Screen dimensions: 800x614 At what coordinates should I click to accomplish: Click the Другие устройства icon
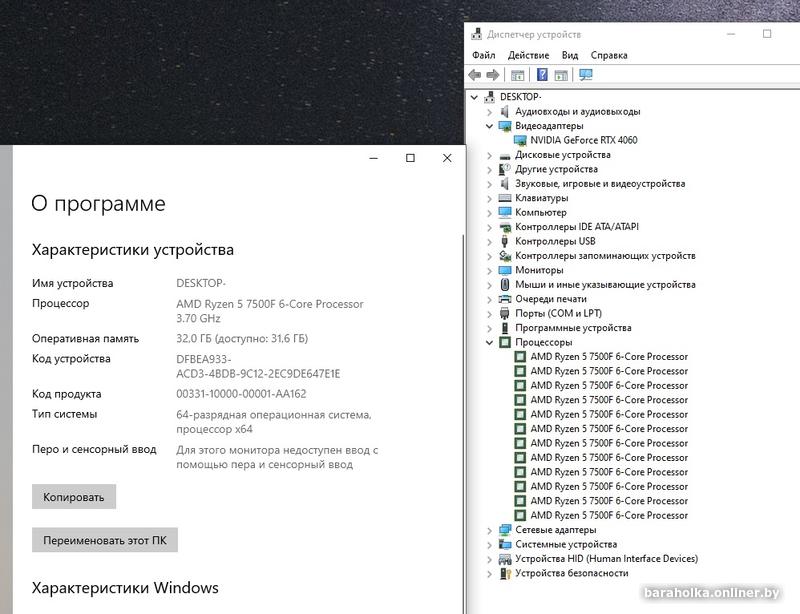[x=505, y=169]
